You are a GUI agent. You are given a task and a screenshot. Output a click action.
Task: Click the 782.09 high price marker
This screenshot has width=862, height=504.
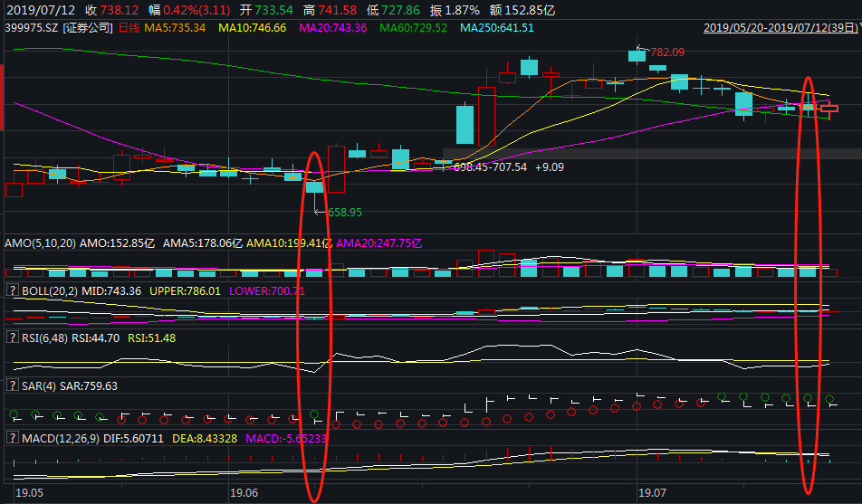[x=667, y=52]
